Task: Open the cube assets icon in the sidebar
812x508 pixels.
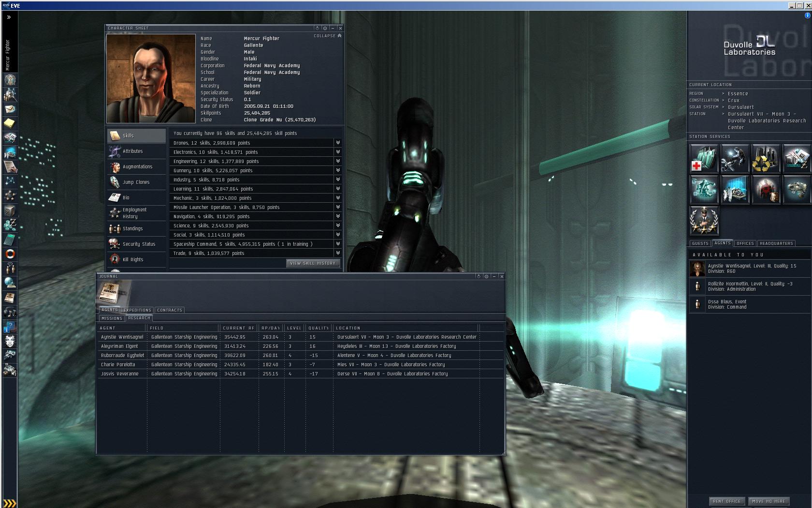Action: point(10,210)
